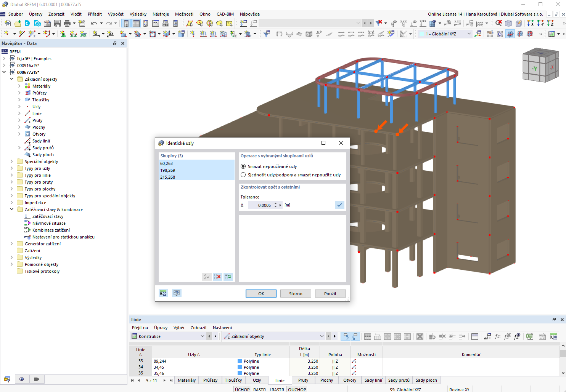Click the navigation cube in the 3D view
Image resolution: width=566 pixels, height=392 pixels.
point(540,65)
